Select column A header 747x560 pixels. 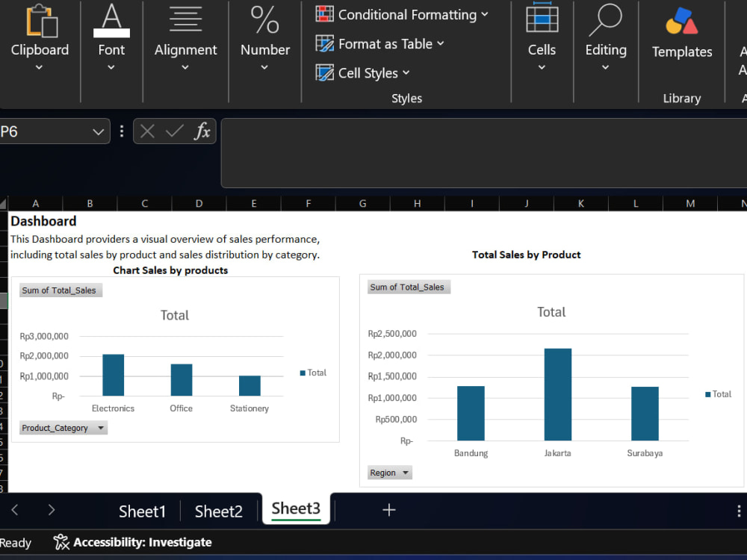tap(35, 203)
